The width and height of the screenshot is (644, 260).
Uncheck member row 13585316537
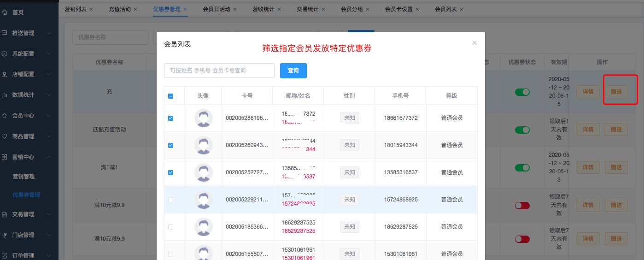(170, 172)
